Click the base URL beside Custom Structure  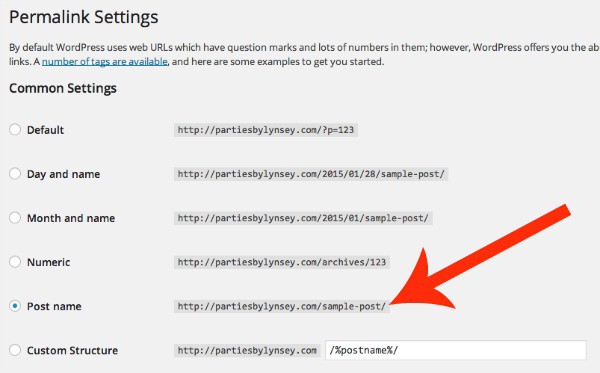click(247, 350)
